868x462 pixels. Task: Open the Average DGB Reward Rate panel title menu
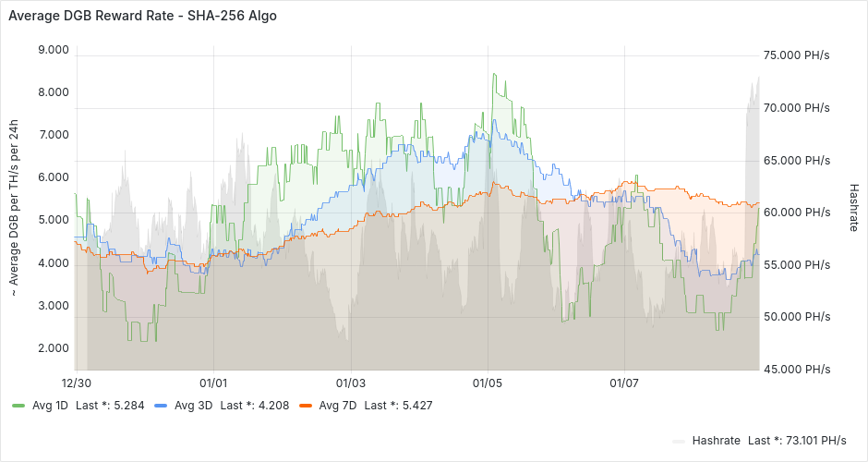141,16
